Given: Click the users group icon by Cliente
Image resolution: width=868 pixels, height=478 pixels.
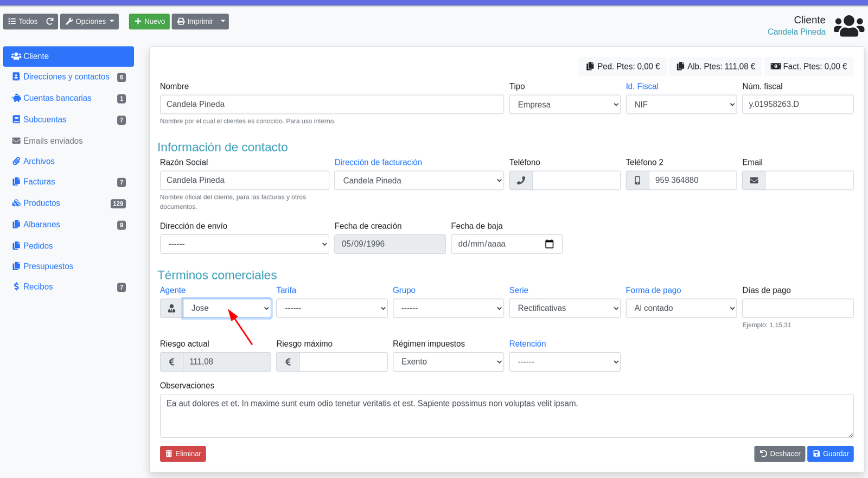Looking at the screenshot, I should [x=849, y=26].
